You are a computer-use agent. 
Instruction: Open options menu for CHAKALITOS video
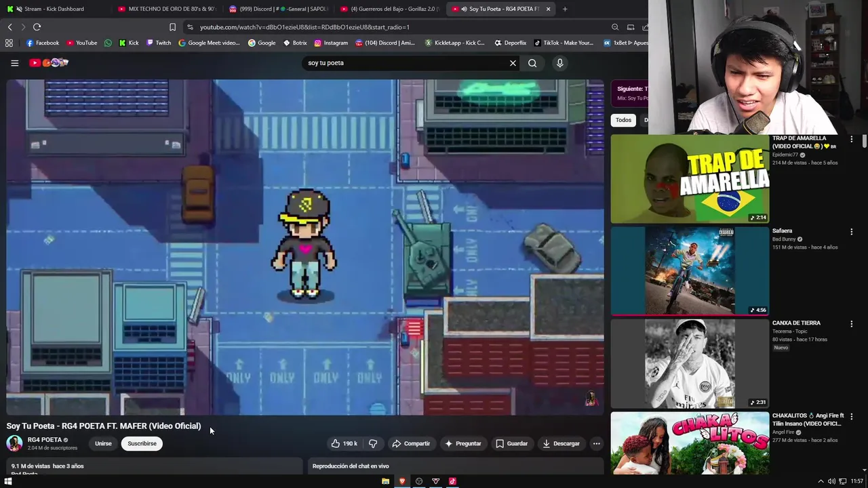(x=852, y=416)
